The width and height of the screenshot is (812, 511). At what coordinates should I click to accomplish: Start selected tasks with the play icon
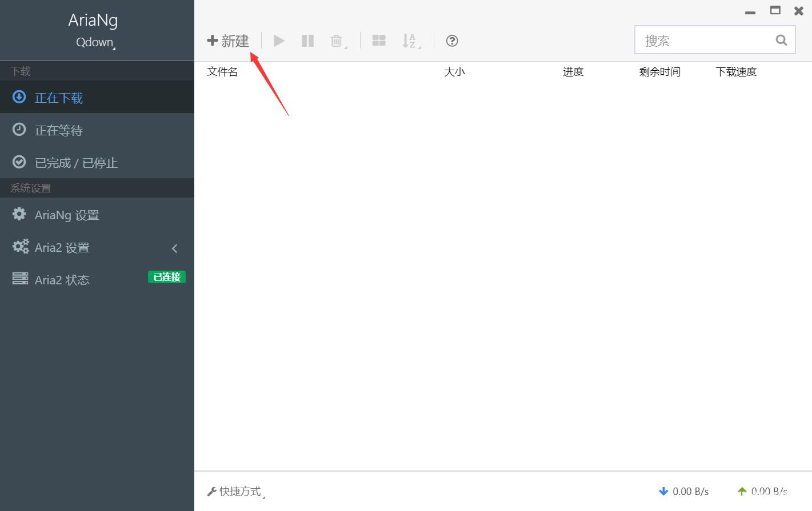coord(279,41)
